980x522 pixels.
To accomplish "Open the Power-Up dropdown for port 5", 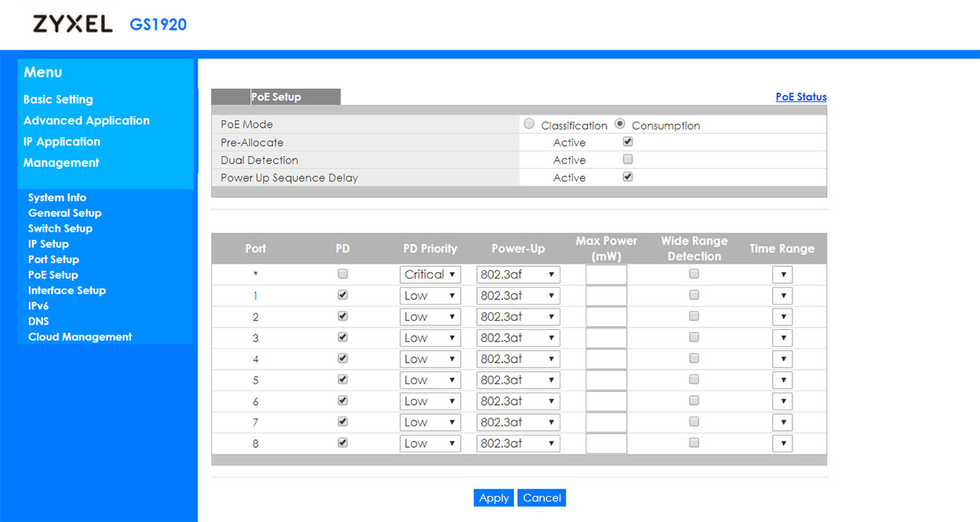I will 518,380.
